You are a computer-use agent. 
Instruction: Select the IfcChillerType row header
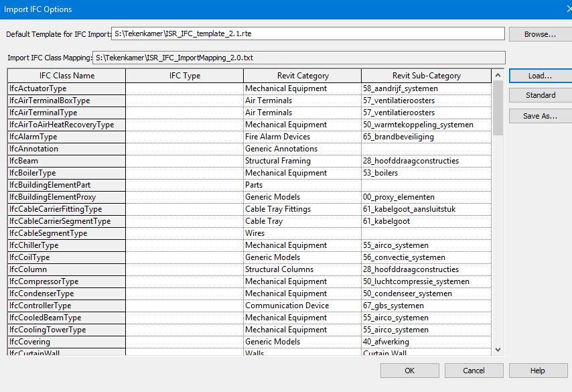67,245
